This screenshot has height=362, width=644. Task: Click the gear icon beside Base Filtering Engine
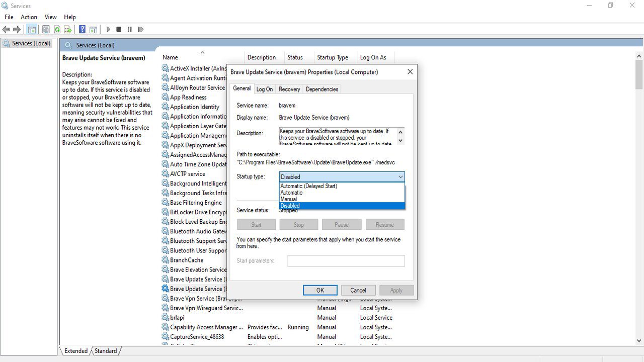click(165, 203)
